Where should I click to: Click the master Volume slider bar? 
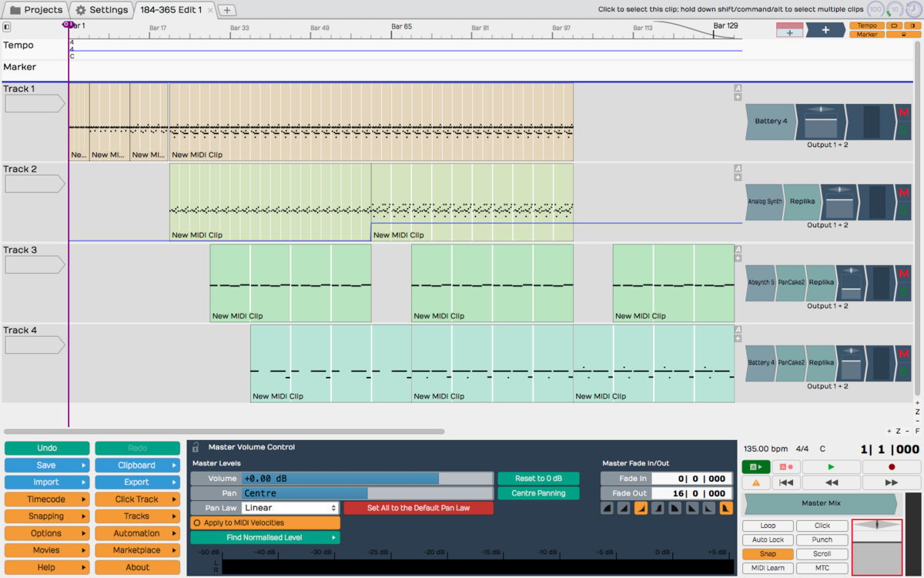coord(367,479)
